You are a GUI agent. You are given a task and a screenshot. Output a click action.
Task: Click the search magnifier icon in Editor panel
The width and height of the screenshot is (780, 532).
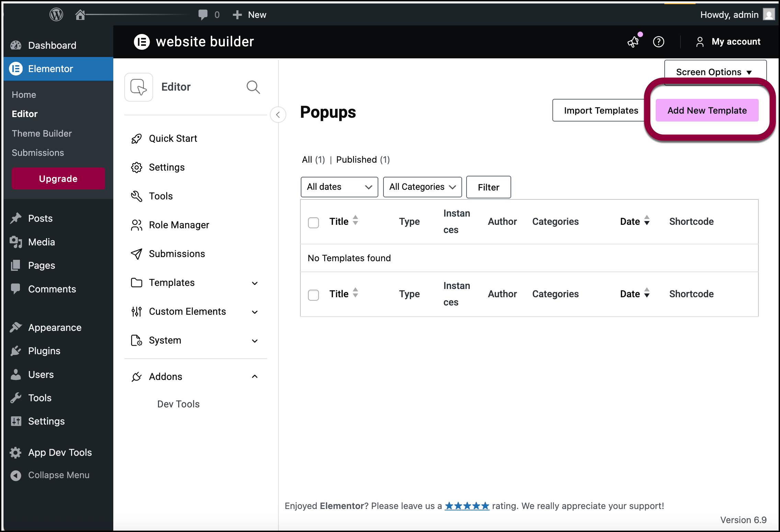(x=253, y=87)
